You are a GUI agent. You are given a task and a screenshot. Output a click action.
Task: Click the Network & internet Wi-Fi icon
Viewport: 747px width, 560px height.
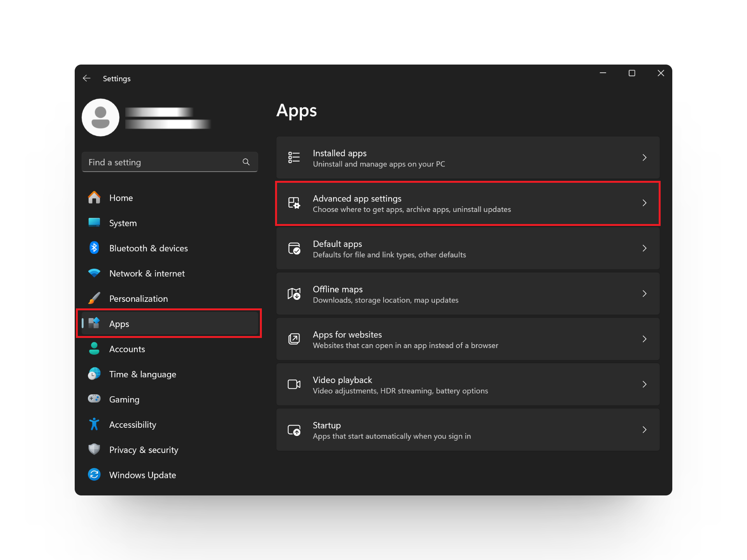tap(94, 273)
